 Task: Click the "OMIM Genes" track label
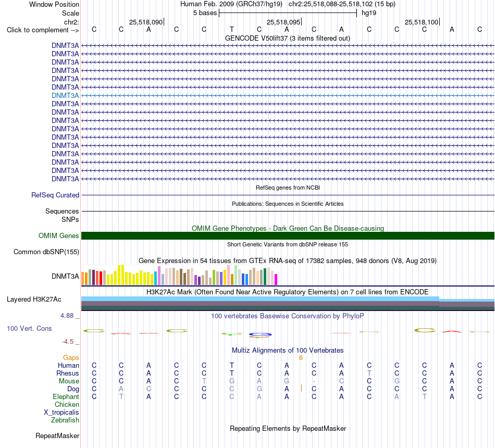pos(59,235)
